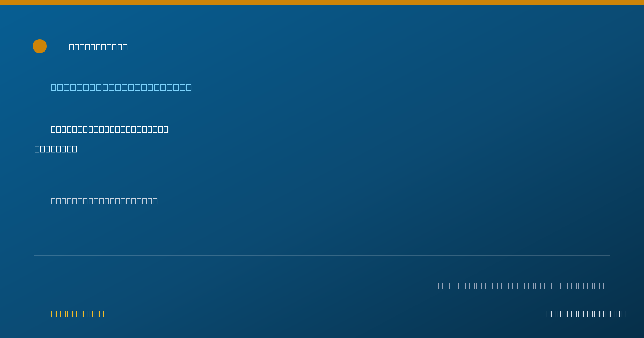Click the last character box of the light-blue heading
644x338 pixels.
pyautogui.click(x=188, y=87)
